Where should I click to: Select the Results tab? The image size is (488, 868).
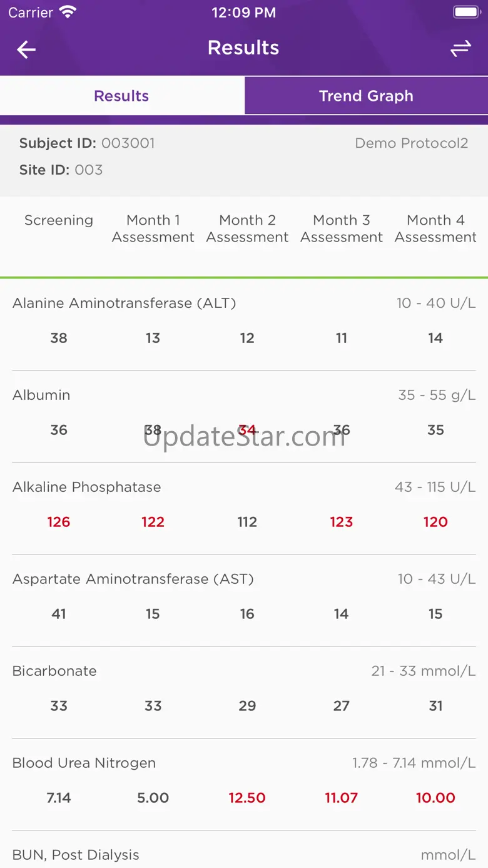121,96
